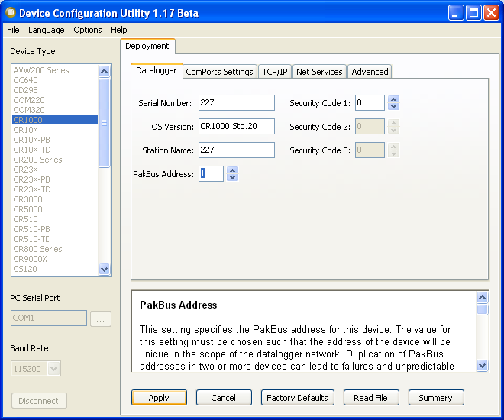The height and width of the screenshot is (420, 504).
Task: Open the Summary button
Action: coord(435,398)
